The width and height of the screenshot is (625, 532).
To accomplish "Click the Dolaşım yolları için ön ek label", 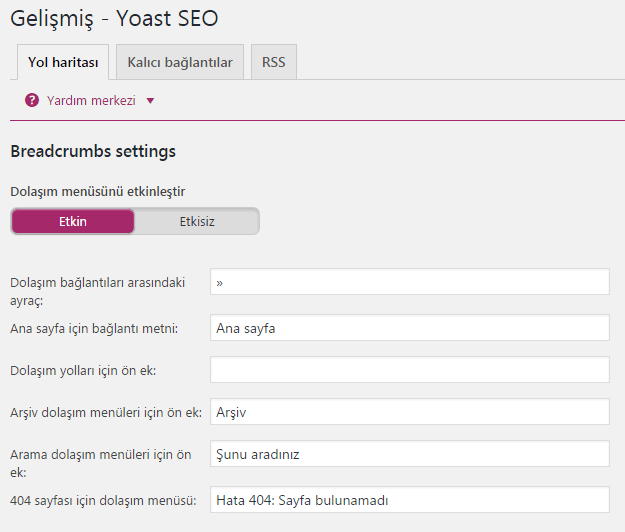I will [83, 371].
